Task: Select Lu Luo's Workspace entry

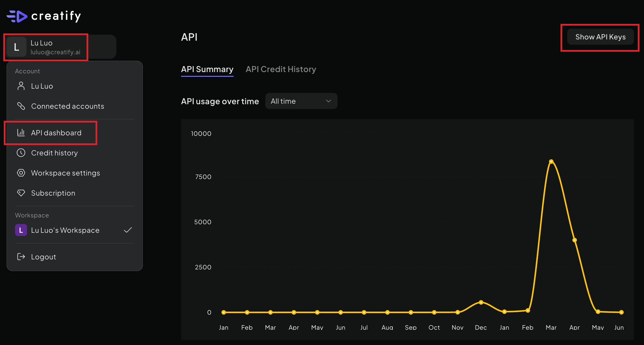Action: pyautogui.click(x=65, y=230)
